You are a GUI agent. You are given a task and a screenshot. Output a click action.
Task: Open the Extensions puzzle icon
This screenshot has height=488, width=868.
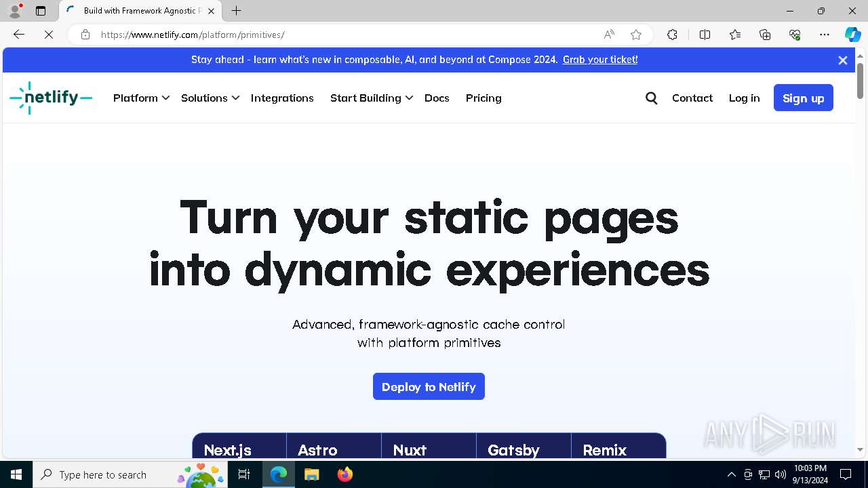coord(672,35)
